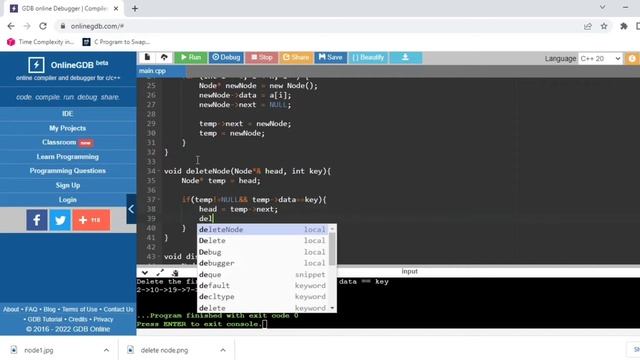
Task: Click the Run button
Action: tap(191, 58)
